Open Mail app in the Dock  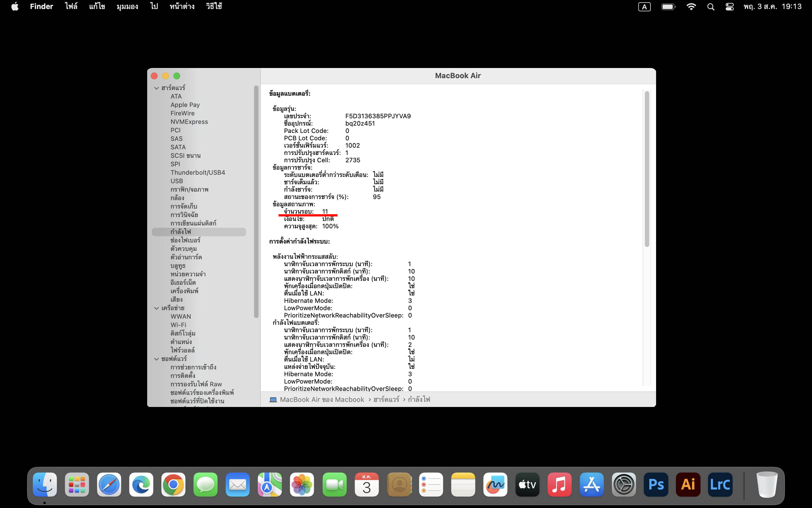238,484
